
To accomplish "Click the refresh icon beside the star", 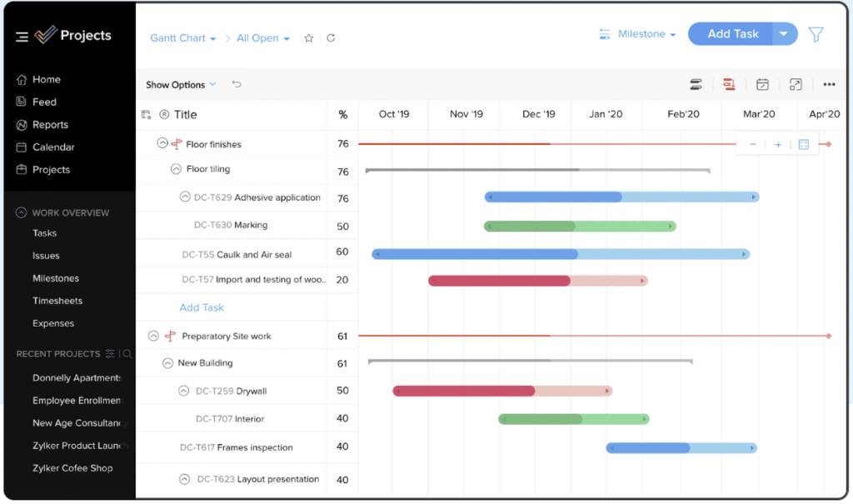I will pos(331,38).
